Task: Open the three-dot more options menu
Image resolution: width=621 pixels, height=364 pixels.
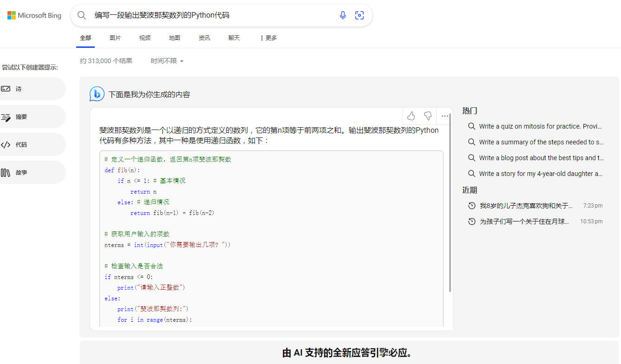Action: [x=445, y=116]
